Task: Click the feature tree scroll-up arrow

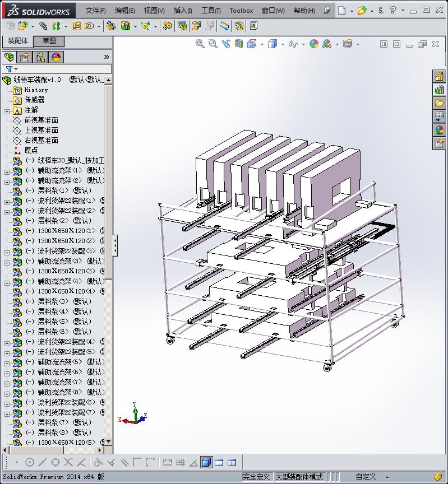Action: [x=108, y=80]
